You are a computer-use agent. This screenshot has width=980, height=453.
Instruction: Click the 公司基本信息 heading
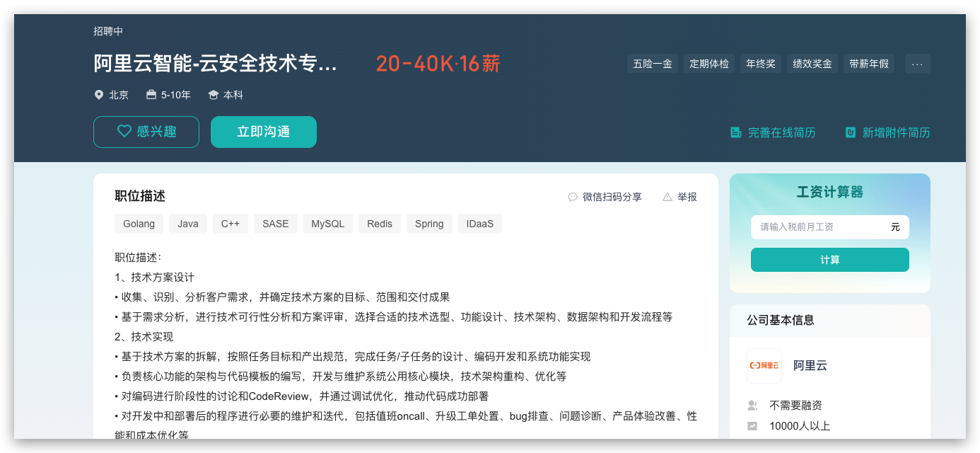point(781,320)
